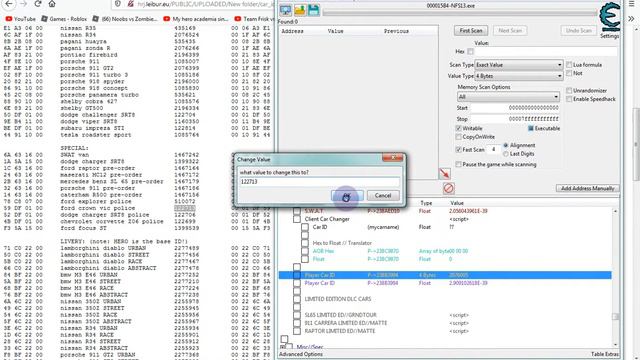Show more toolbar items chevron in browser
Viewport: 640px width, 360px height.
(x=631, y=19)
